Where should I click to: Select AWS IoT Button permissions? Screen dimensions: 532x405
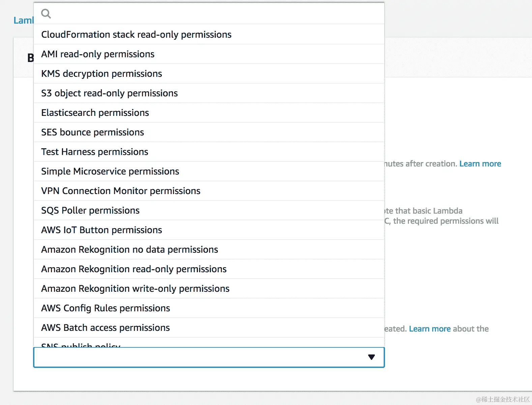coord(101,230)
